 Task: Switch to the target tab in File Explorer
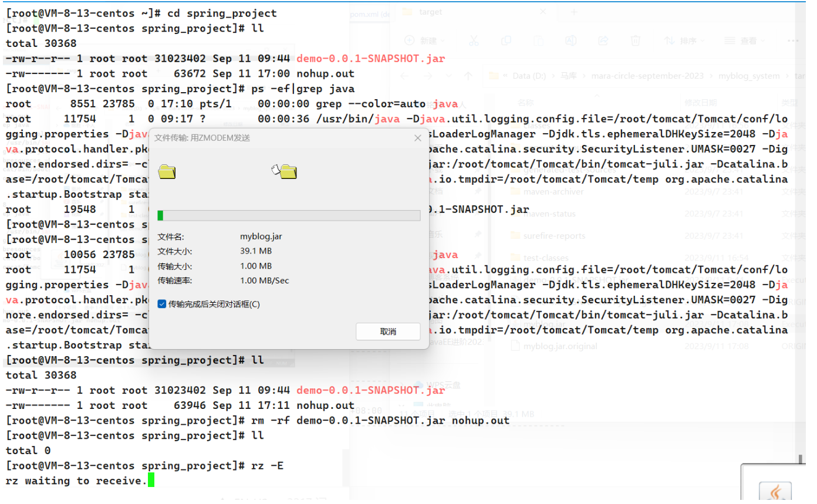pyautogui.click(x=431, y=12)
